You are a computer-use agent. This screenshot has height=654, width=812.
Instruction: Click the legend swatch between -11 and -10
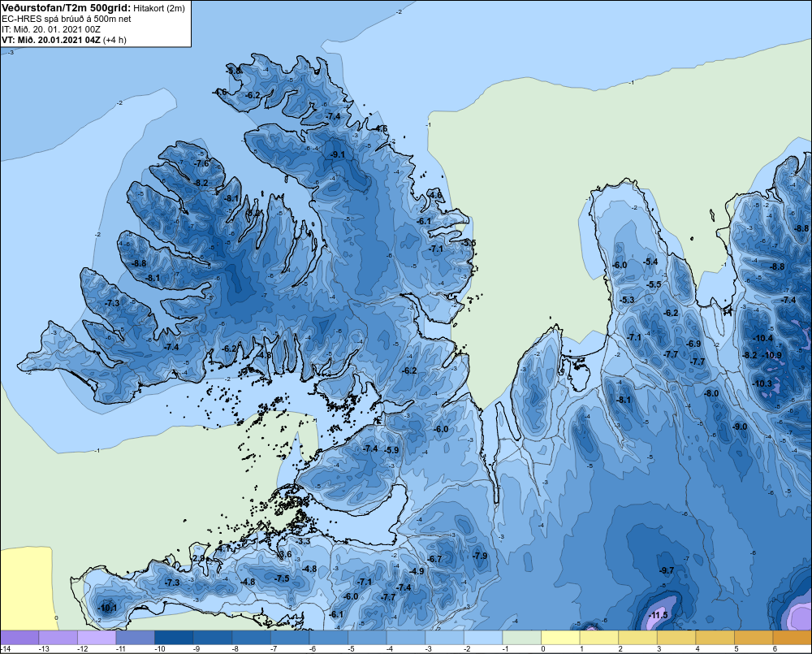click(x=135, y=638)
